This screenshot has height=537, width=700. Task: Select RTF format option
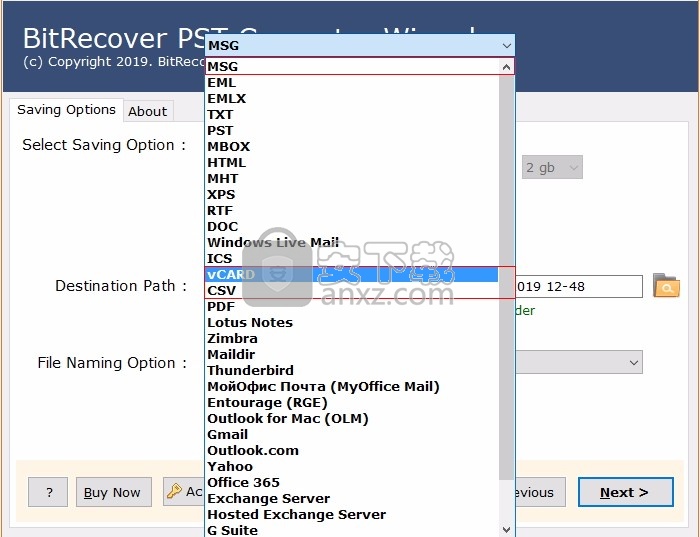tap(352, 211)
